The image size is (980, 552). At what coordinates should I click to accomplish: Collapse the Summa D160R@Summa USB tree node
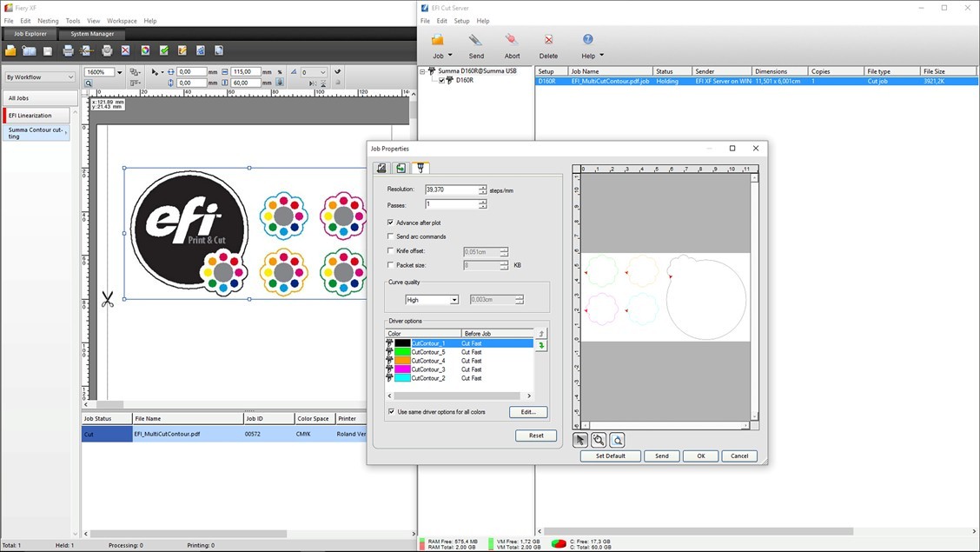422,71
